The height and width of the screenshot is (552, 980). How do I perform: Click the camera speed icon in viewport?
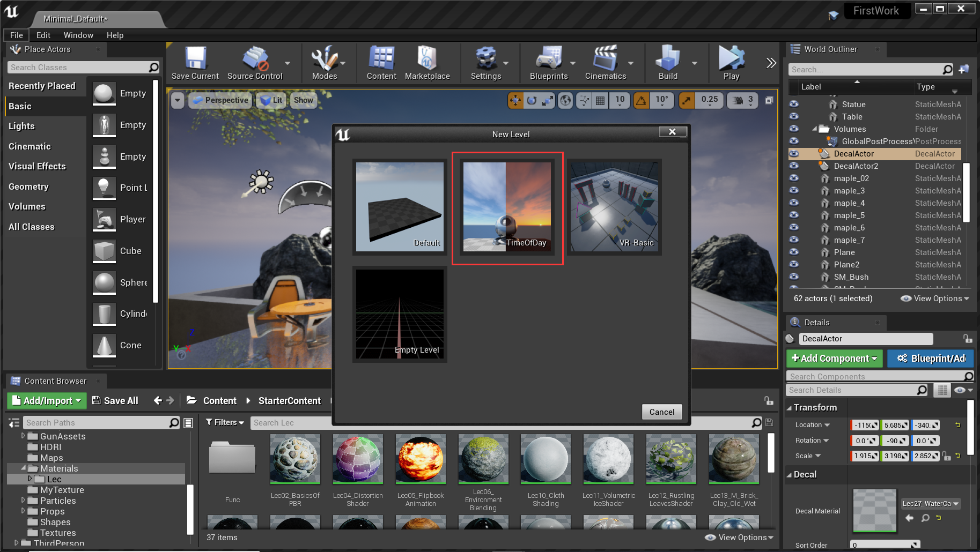[738, 100]
